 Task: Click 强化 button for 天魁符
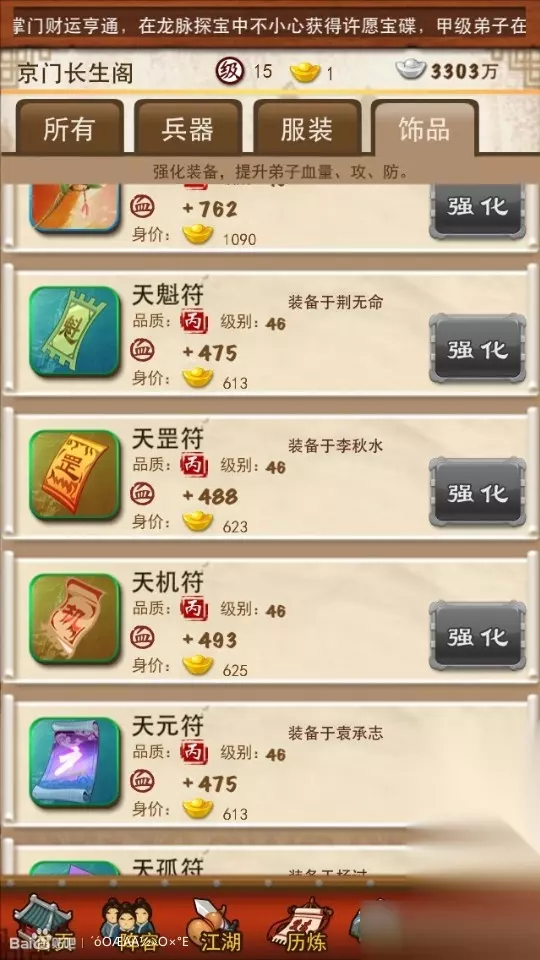coord(478,350)
